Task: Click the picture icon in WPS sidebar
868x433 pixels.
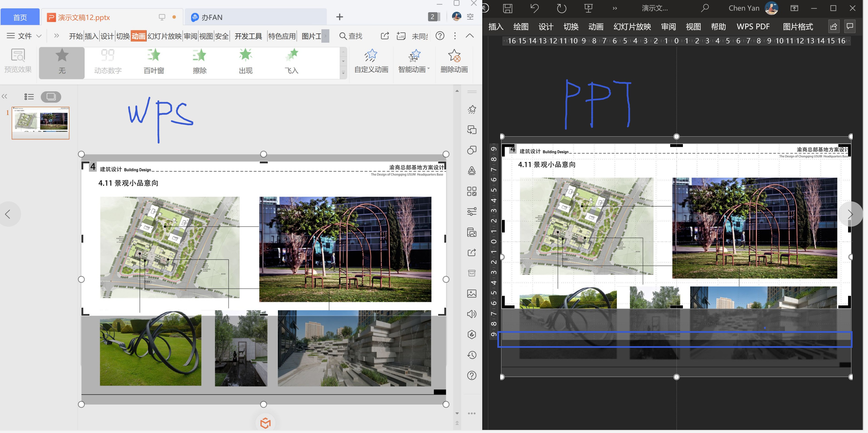Action: pyautogui.click(x=472, y=294)
